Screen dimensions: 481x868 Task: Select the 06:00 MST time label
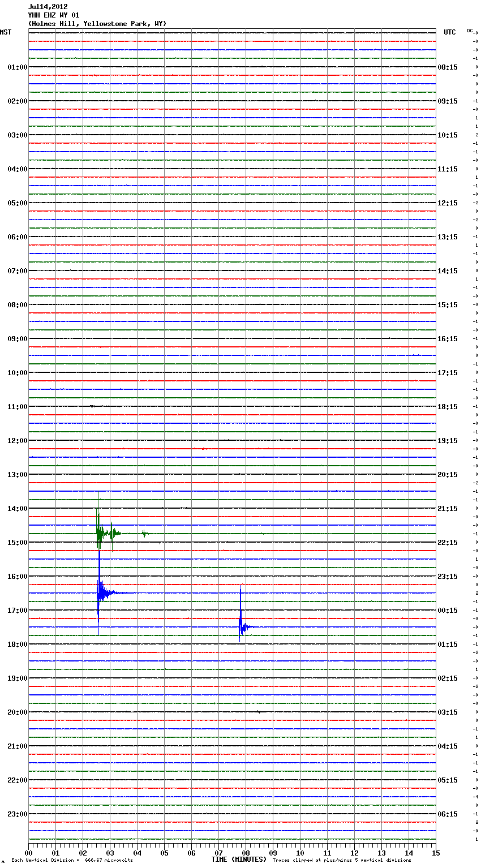click(18, 237)
